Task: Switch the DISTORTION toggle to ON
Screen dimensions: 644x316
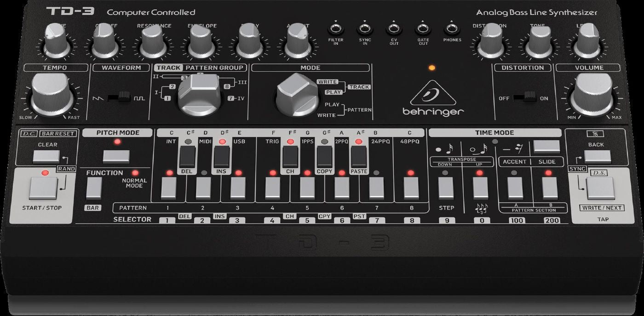Action: tap(532, 98)
